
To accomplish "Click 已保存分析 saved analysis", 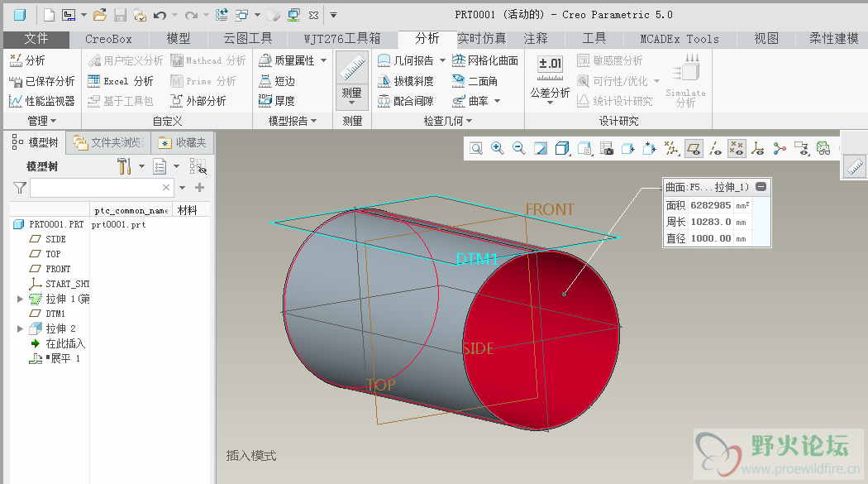I will pos(42,81).
